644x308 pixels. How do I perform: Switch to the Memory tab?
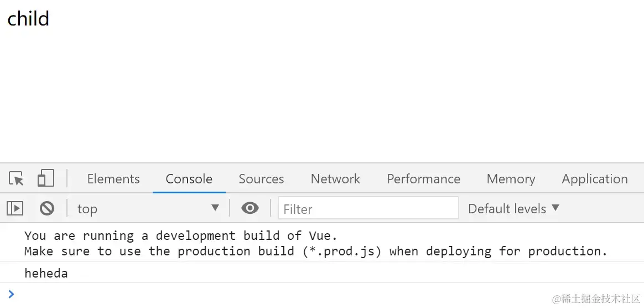coord(511,179)
